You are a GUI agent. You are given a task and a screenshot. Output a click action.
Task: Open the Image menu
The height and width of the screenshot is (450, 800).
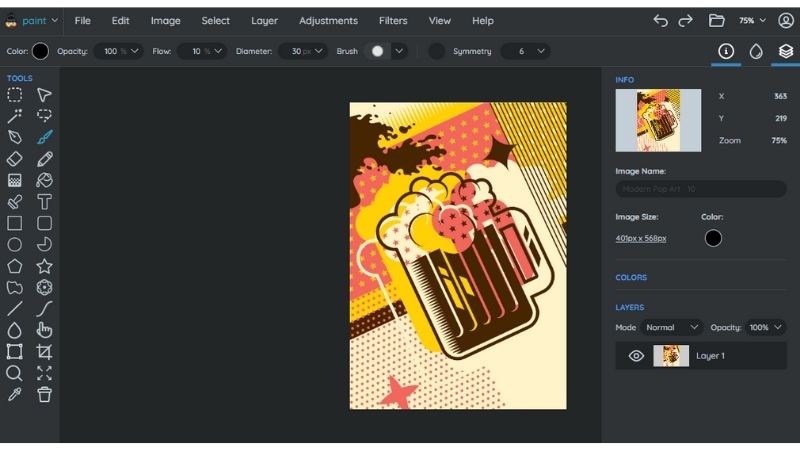pos(165,20)
